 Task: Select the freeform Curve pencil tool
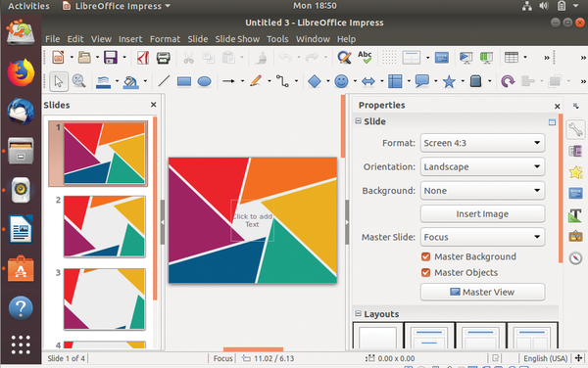point(256,81)
